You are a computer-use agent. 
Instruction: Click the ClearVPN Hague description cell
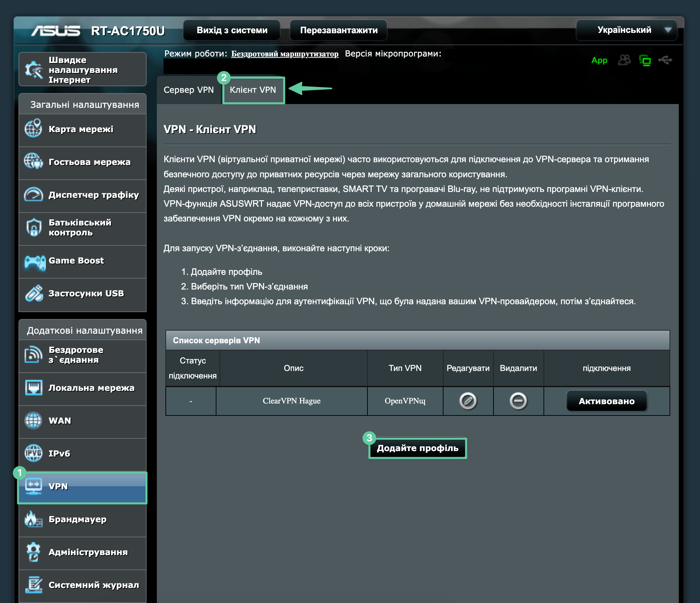(291, 401)
